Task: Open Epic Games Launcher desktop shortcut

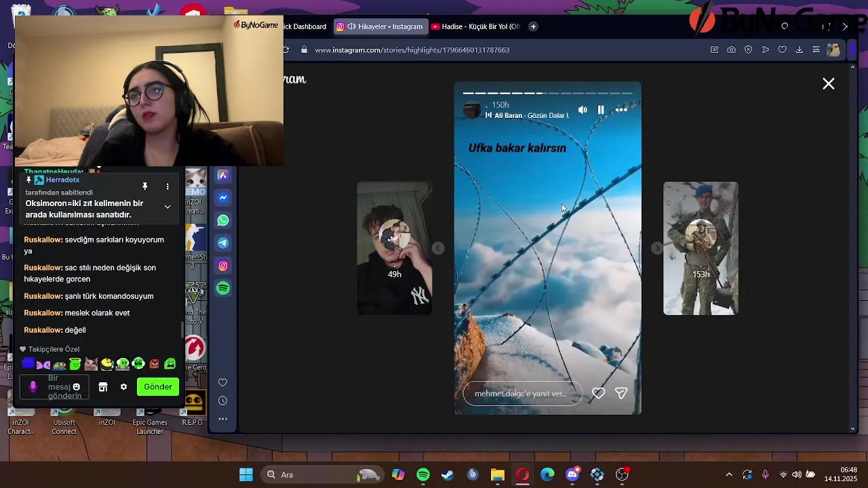Action: point(150,420)
